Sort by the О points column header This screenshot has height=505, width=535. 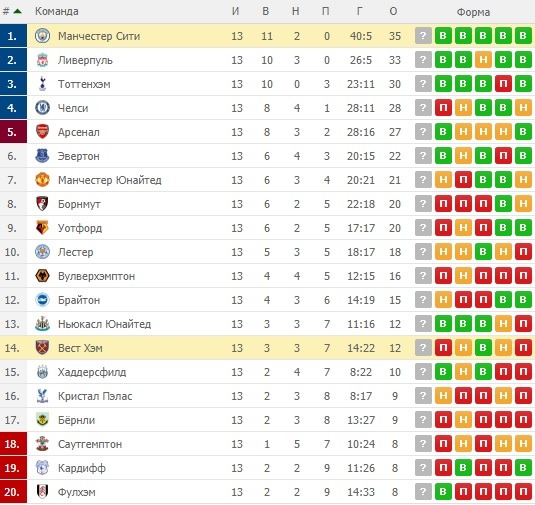[393, 11]
